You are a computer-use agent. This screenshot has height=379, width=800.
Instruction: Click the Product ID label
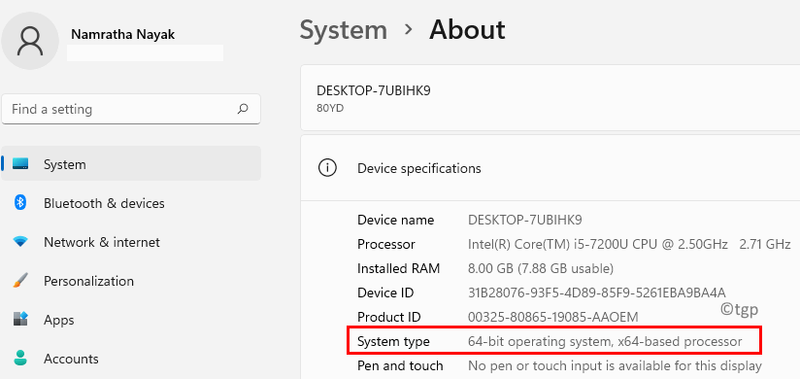tap(389, 317)
